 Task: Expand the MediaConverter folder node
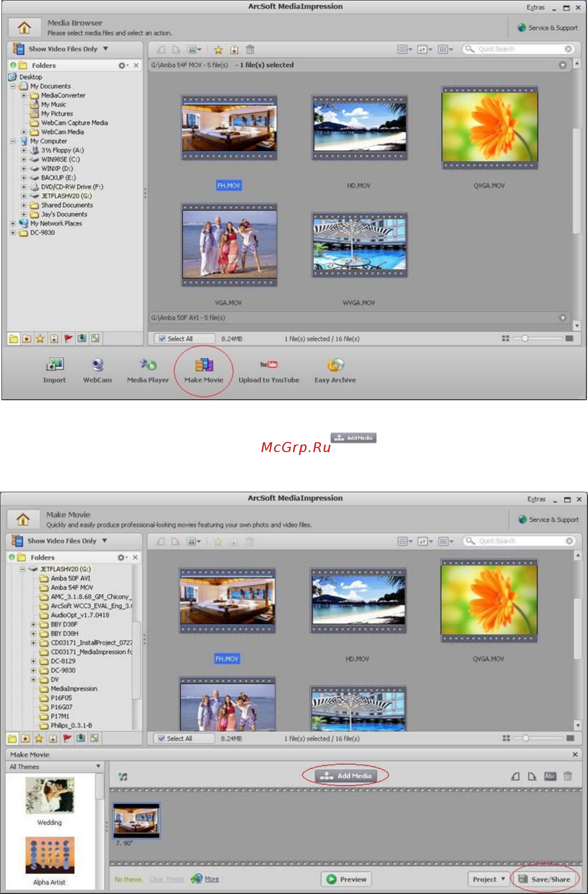point(24,95)
